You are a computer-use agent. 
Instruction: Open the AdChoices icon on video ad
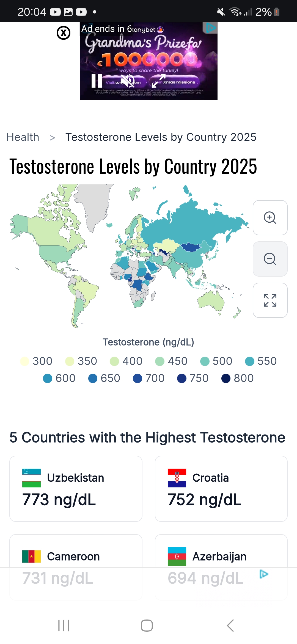click(x=210, y=28)
